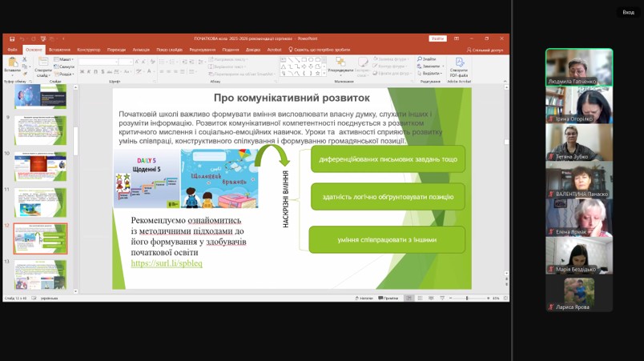This screenshot has width=644, height=361.
Task: Select slide 11 thumbnail in the slide panel
Action: pos(40,202)
